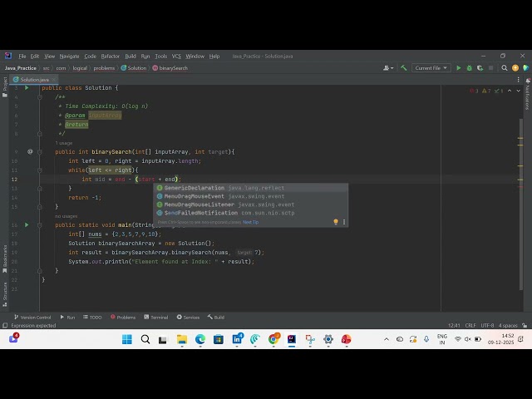The width and height of the screenshot is (532, 399).
Task: Open Windows Start button on taskbar
Action: 127,339
